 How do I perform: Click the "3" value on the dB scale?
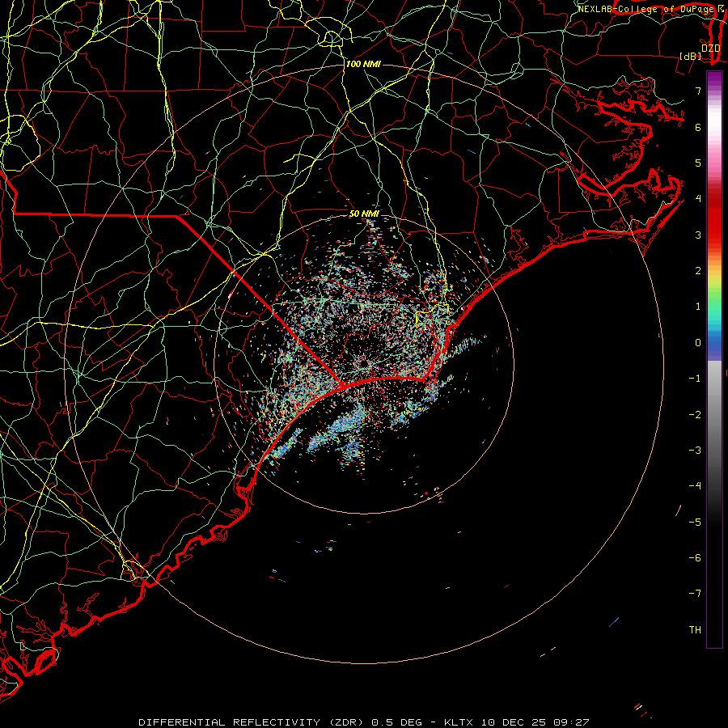click(698, 235)
